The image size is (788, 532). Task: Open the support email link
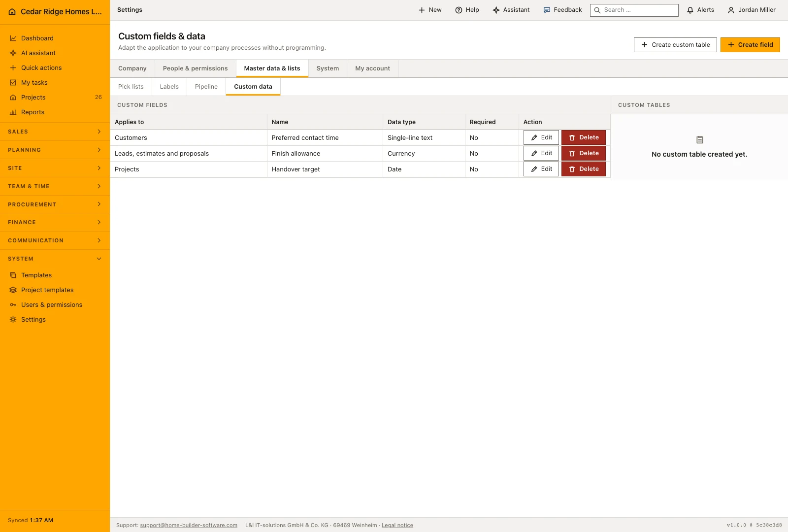(189, 525)
